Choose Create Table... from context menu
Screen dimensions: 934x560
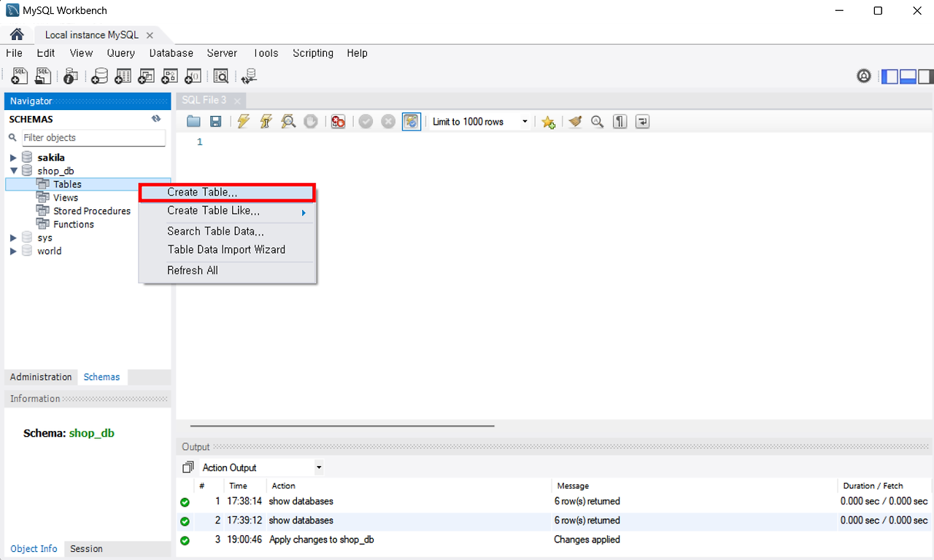pyautogui.click(x=227, y=192)
